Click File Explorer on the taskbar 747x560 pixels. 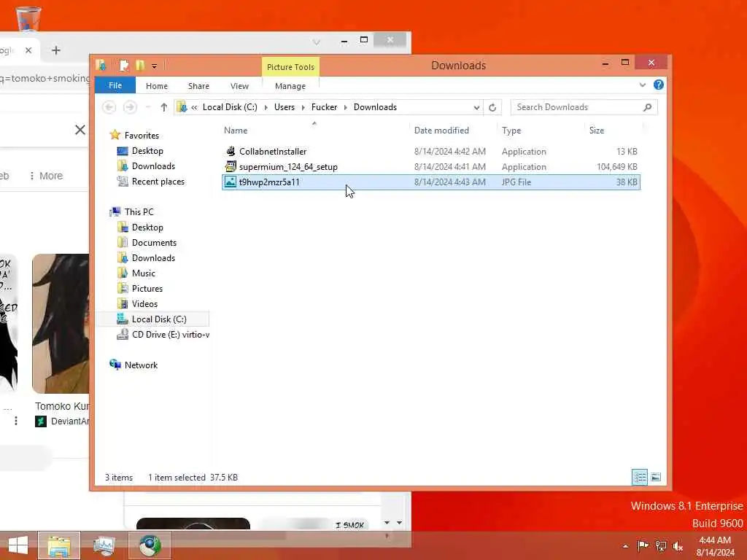[x=59, y=545]
